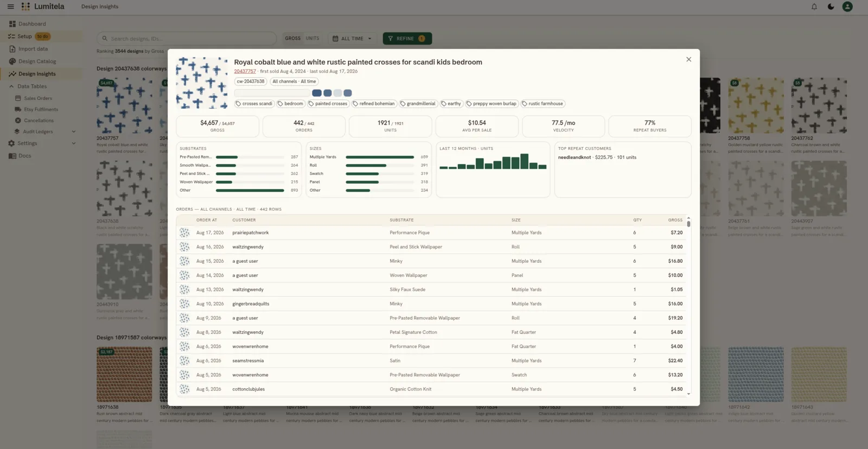Click the modal design thumbnail image

pyautogui.click(x=202, y=83)
